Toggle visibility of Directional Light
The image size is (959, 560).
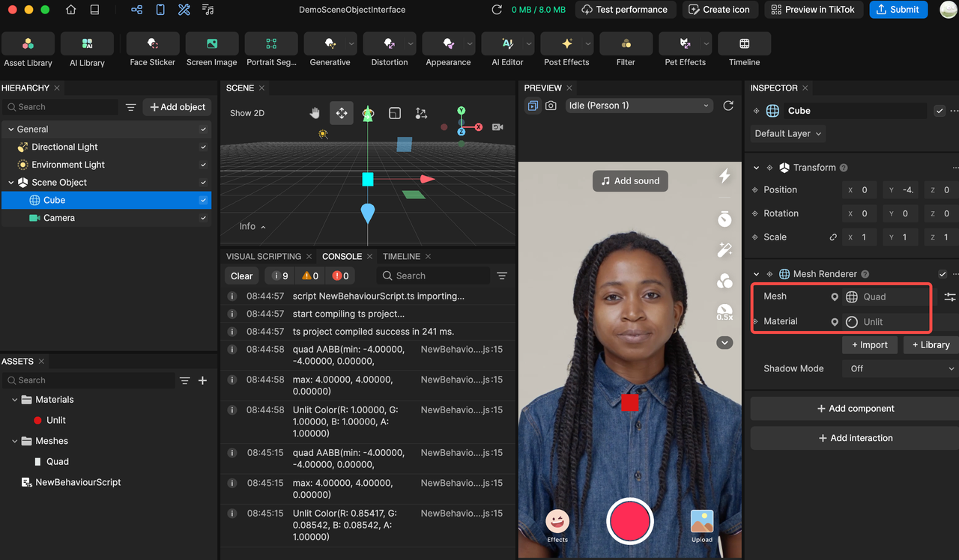pyautogui.click(x=203, y=147)
